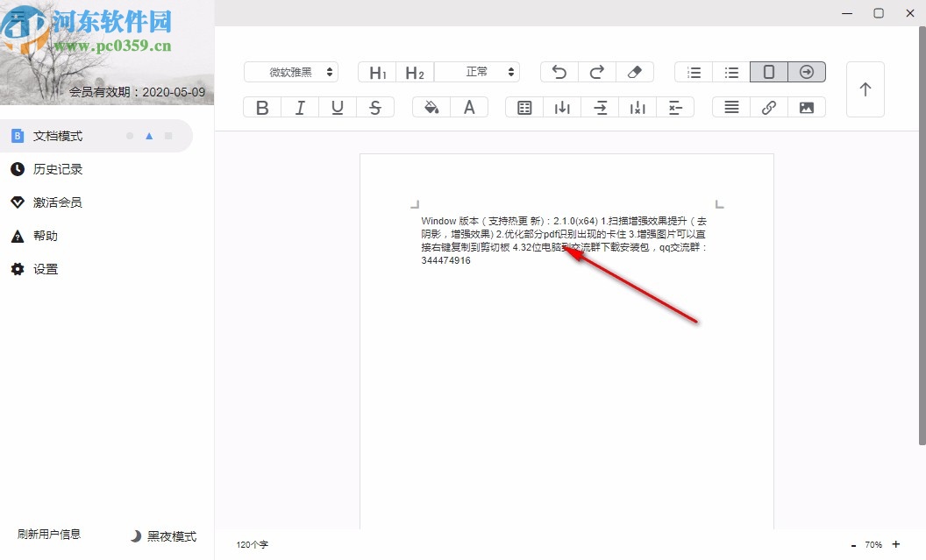Click the row insert icon with right arrow
This screenshot has height=560, width=926.
click(600, 108)
